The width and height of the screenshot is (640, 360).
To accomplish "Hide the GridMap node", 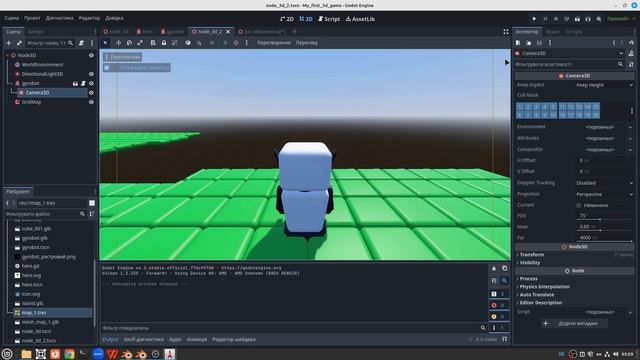I will tap(91, 102).
